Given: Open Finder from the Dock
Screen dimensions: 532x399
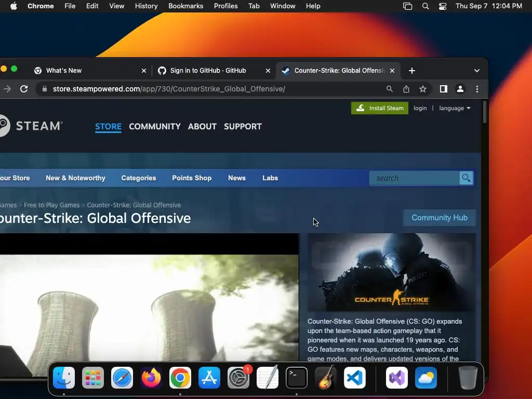Looking at the screenshot, I should pos(64,378).
